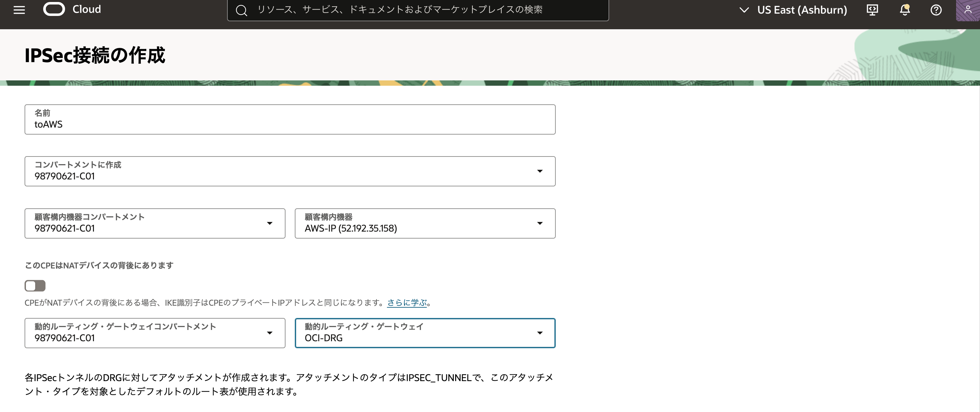Expand the US East (Ashburn) region selector
980x412 pixels.
(793, 10)
